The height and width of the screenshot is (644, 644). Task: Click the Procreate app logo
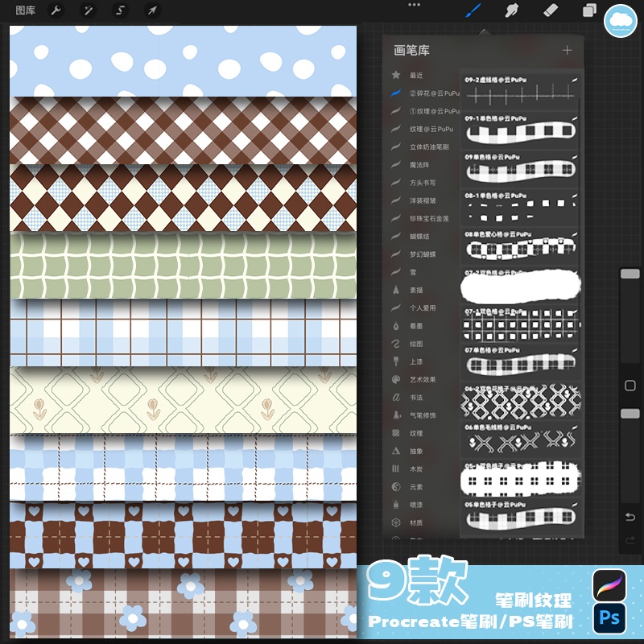(609, 585)
